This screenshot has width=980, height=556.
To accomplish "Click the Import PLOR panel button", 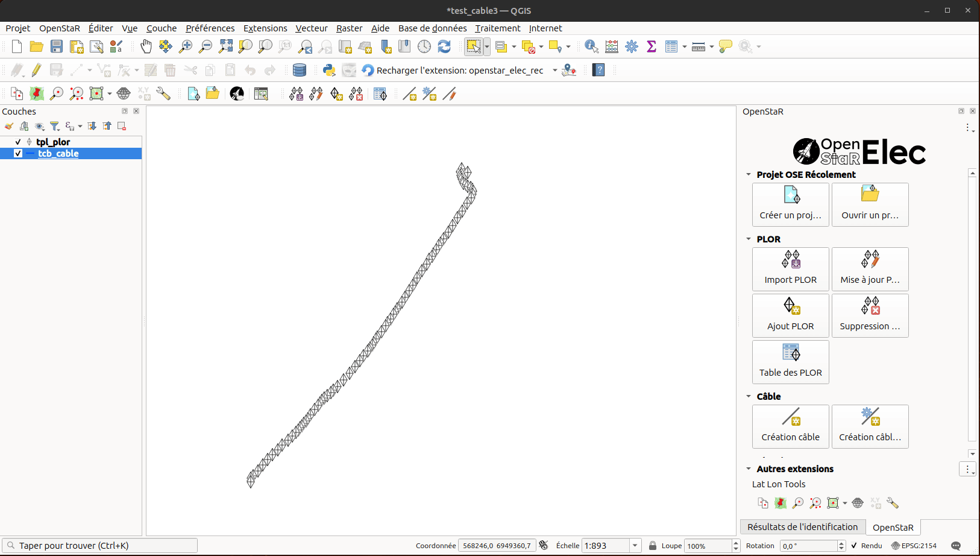I will coord(791,270).
